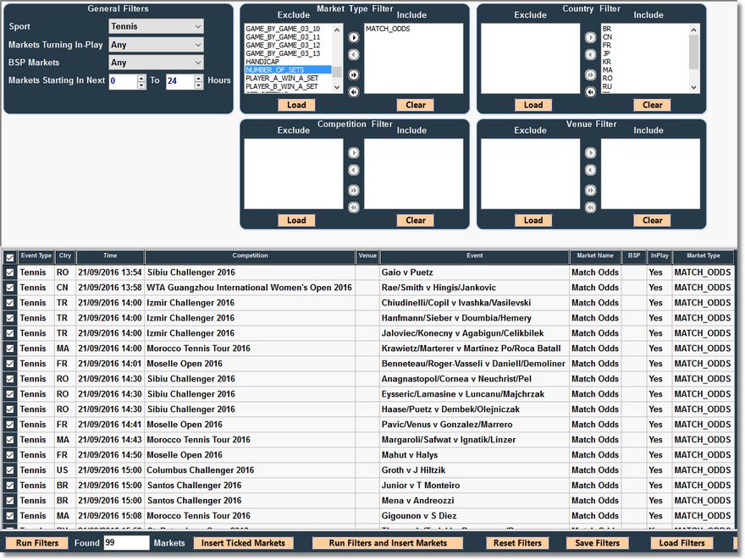Click move-left arrow in Market Type Filter

(354, 55)
